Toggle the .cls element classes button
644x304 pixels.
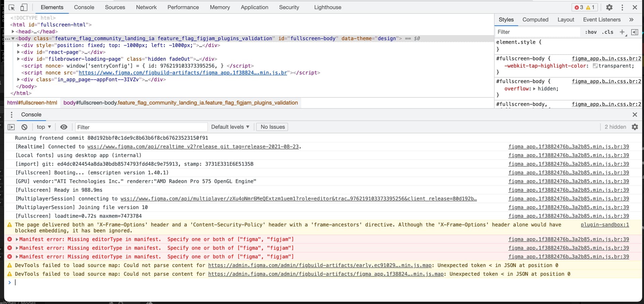tap(607, 32)
